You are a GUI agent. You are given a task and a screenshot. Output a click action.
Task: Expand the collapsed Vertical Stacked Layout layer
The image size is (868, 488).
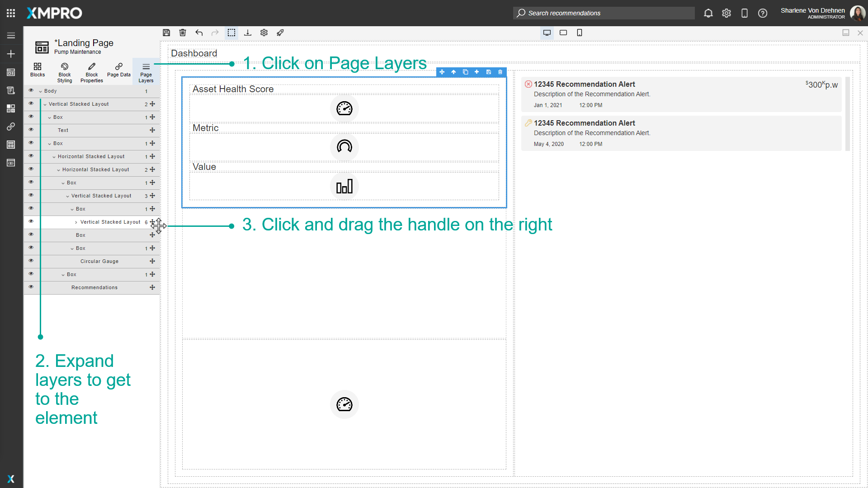[76, 222]
